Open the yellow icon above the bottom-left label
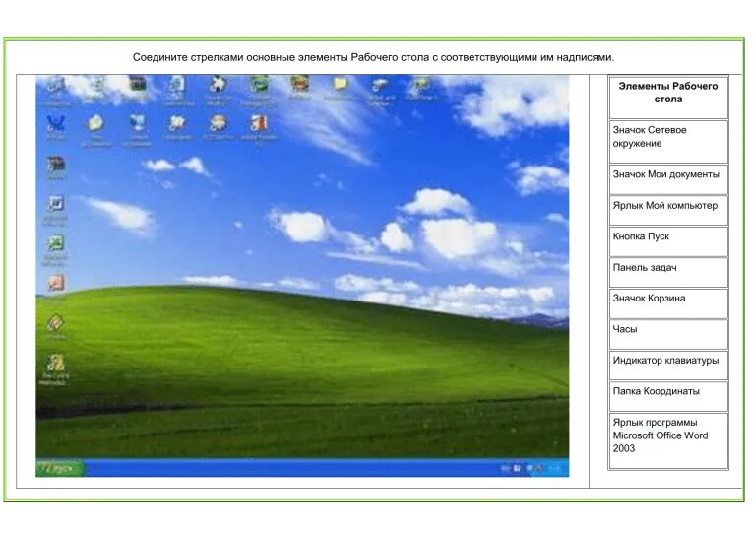The height and width of the screenshot is (535, 756). coord(56,363)
